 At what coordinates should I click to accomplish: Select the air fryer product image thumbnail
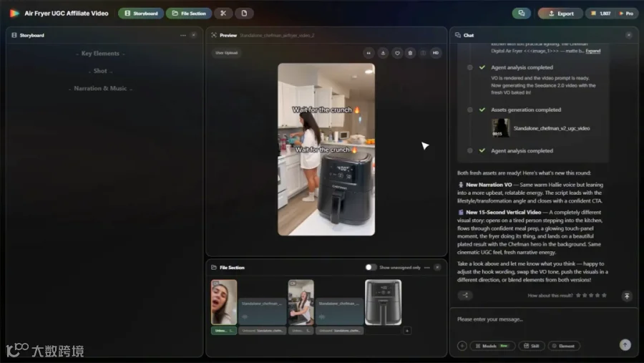pyautogui.click(x=384, y=302)
